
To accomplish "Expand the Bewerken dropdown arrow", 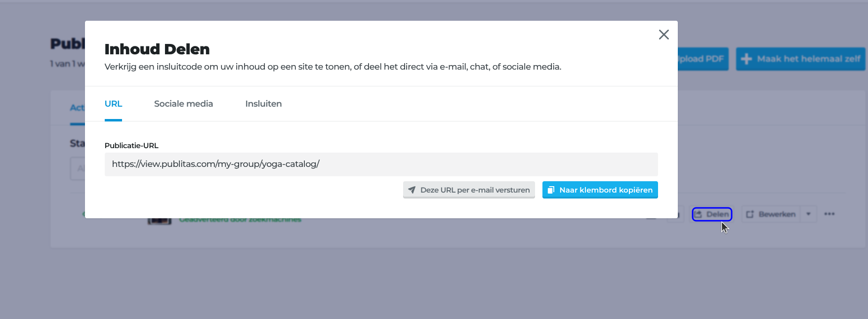I will [x=808, y=214].
